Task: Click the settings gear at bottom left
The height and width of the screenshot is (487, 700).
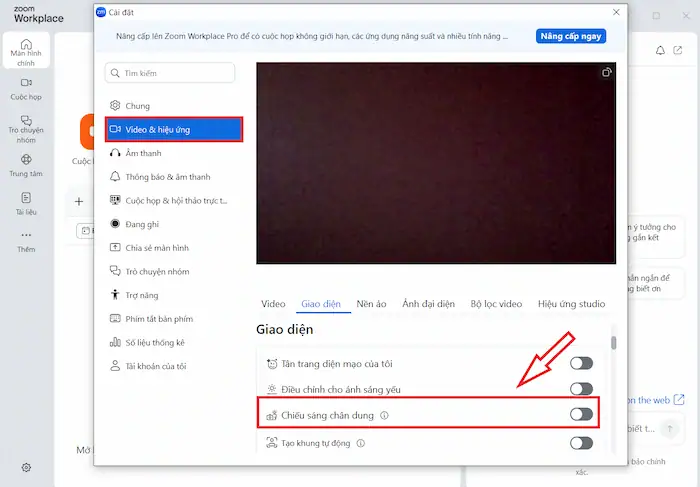Action: (26, 467)
